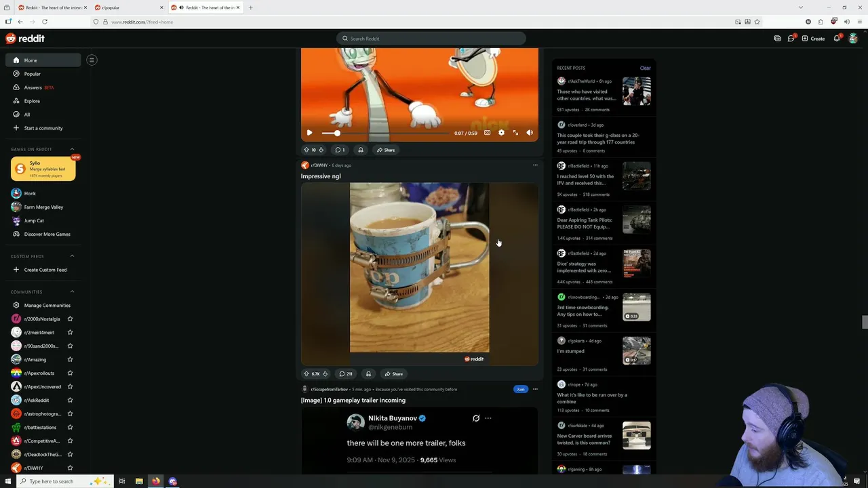Join the r/EscapefromTarkov community
This screenshot has width=868, height=488.
tap(520, 389)
